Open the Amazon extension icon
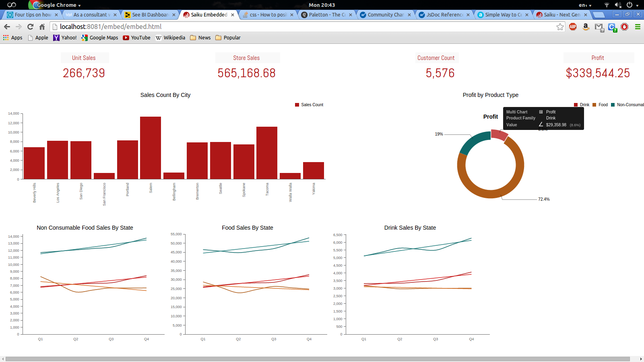644x362 pixels. 586,27
